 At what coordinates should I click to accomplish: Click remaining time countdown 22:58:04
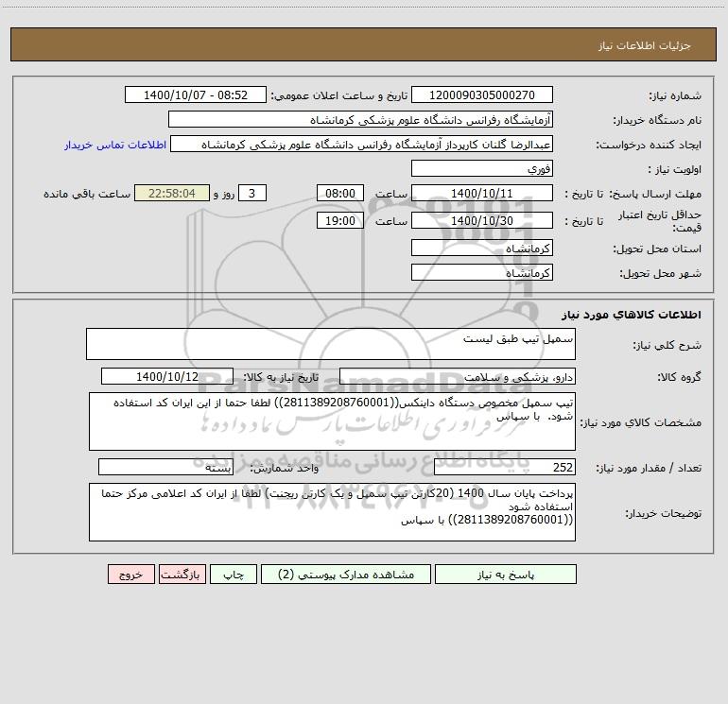pos(172,193)
